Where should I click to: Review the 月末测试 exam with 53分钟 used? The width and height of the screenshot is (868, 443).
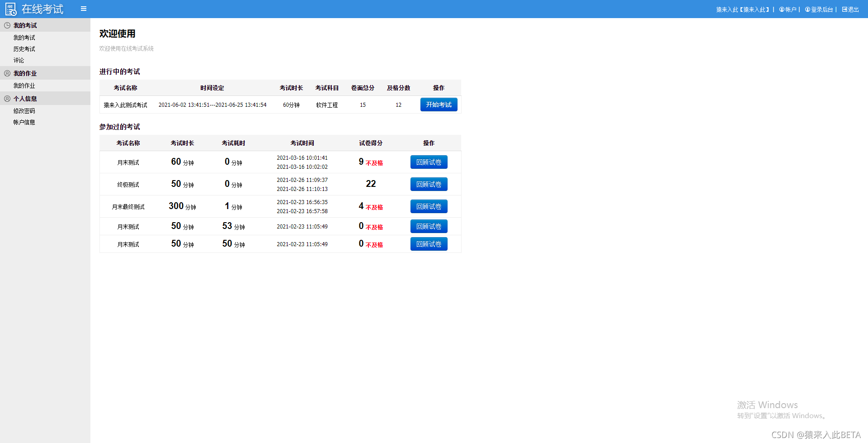click(429, 226)
